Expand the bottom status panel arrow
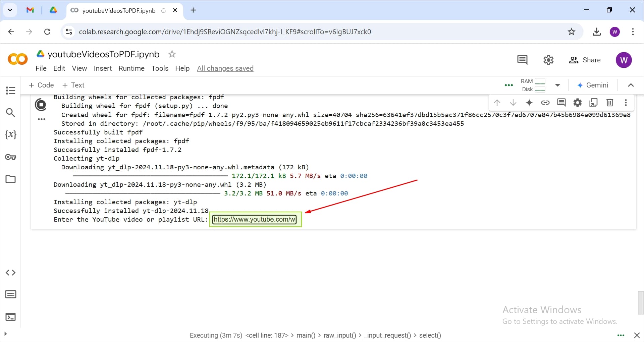 [x=5, y=334]
